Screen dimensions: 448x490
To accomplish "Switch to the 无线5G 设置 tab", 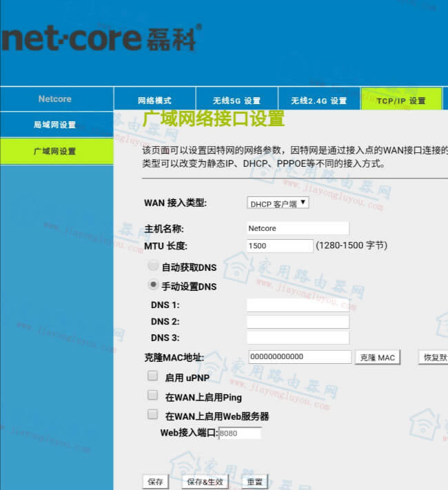I will [x=236, y=99].
